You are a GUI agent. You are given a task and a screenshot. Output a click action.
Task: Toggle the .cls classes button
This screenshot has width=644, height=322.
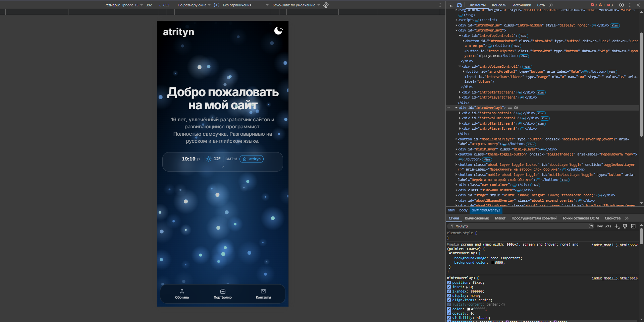pyautogui.click(x=608, y=226)
